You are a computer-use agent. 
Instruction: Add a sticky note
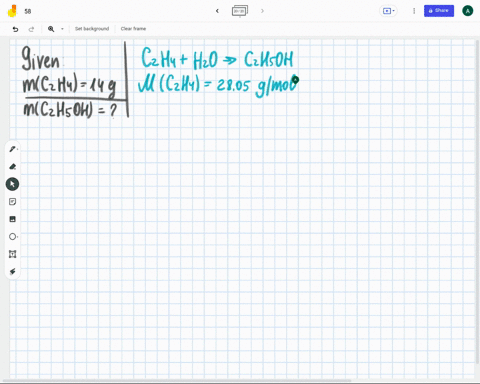pyautogui.click(x=12, y=201)
